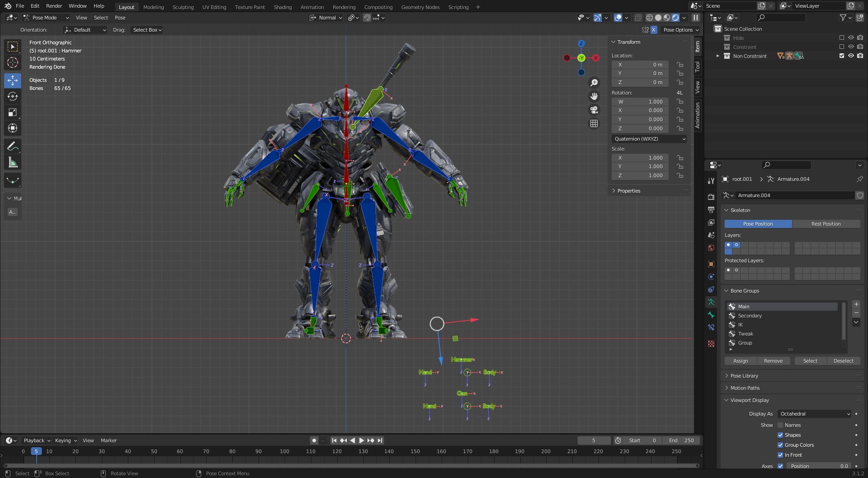Screen dimensions: 868x478
Task: Hide Non Constraint collection in viewport
Action: [x=851, y=56]
